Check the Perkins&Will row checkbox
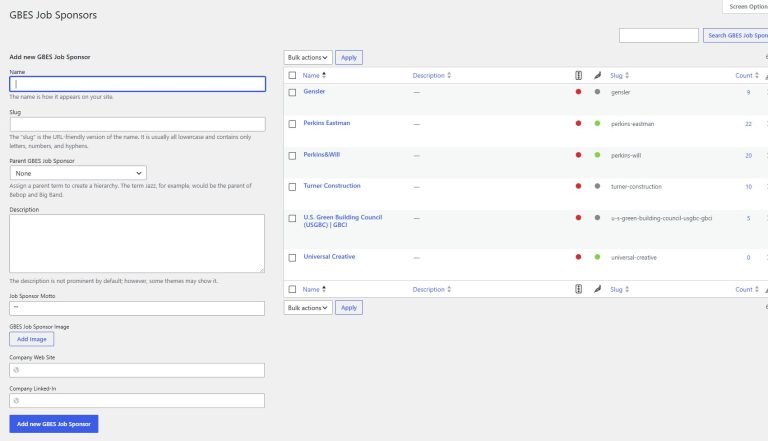 click(x=292, y=156)
